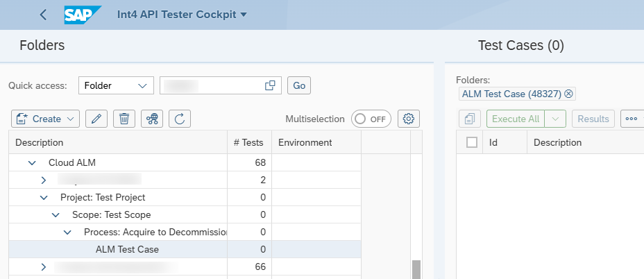Click the SAP logo

[83, 15]
